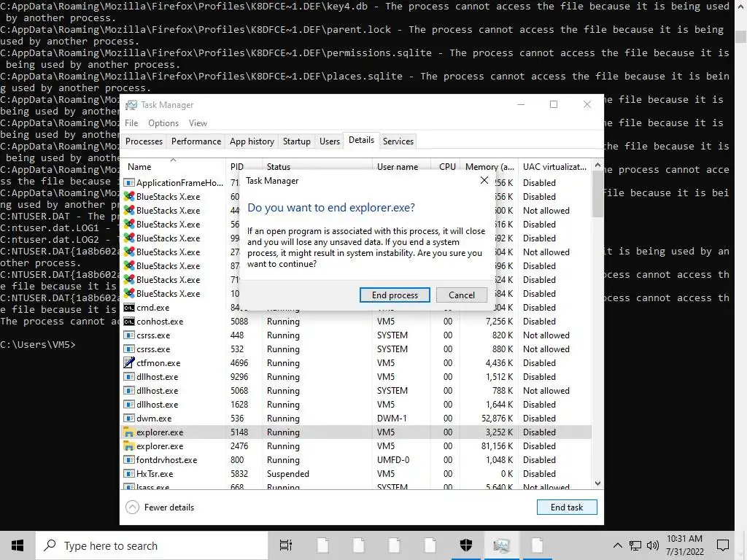Open the View menu
Screen dimensions: 747x560
(198, 122)
